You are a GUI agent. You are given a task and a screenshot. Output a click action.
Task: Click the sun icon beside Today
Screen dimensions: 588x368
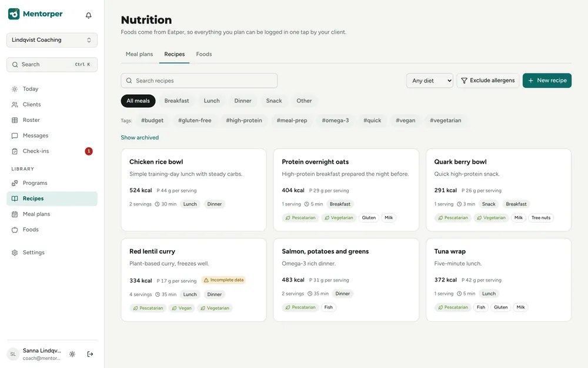[x=15, y=89]
